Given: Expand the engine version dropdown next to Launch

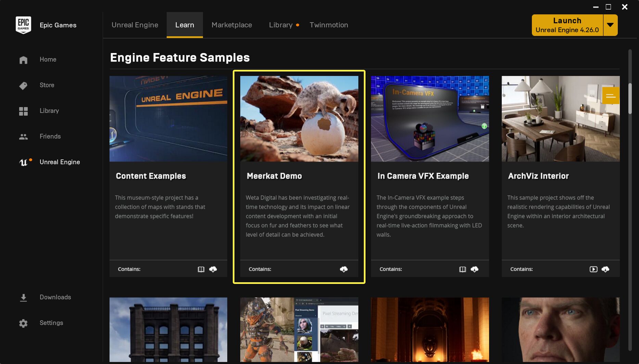Looking at the screenshot, I should coord(610,25).
